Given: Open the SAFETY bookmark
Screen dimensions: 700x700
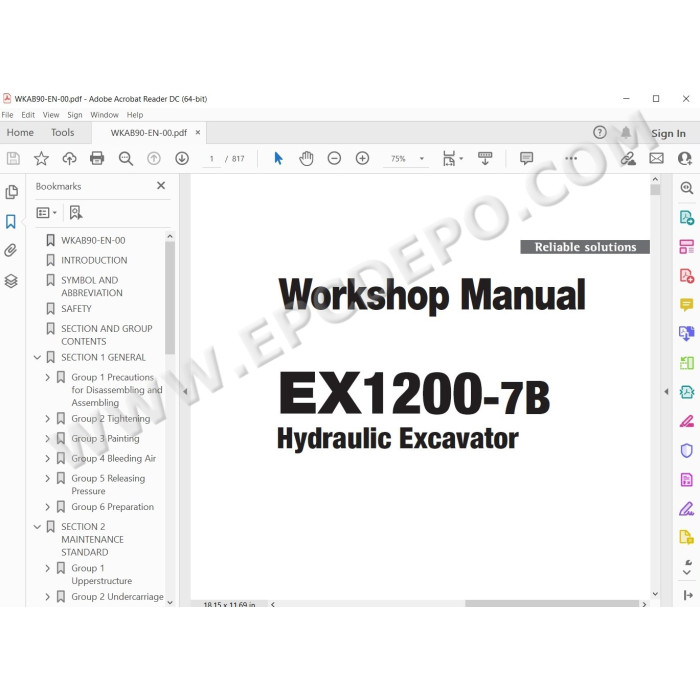Looking at the screenshot, I should [x=76, y=309].
